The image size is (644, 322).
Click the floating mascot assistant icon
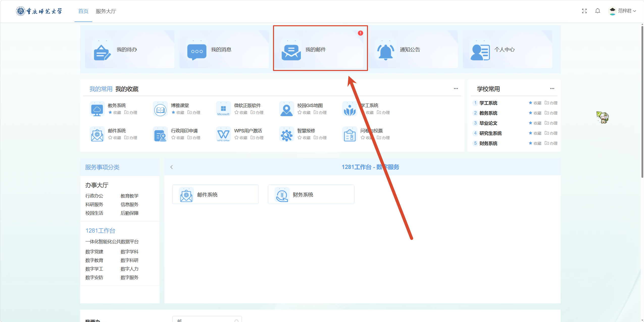pos(603,117)
